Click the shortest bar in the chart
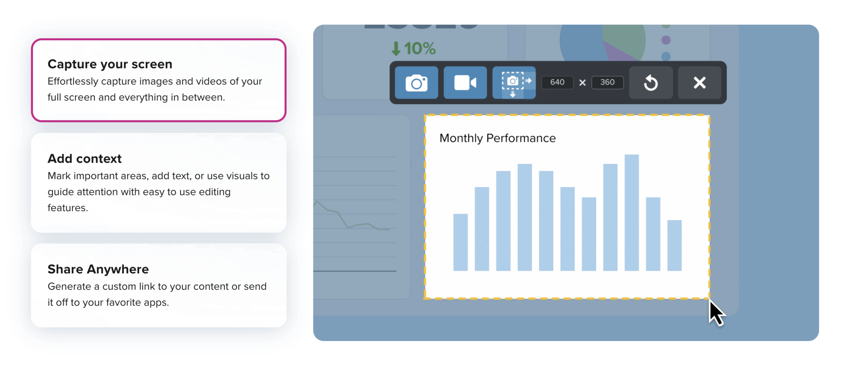 [x=460, y=242]
